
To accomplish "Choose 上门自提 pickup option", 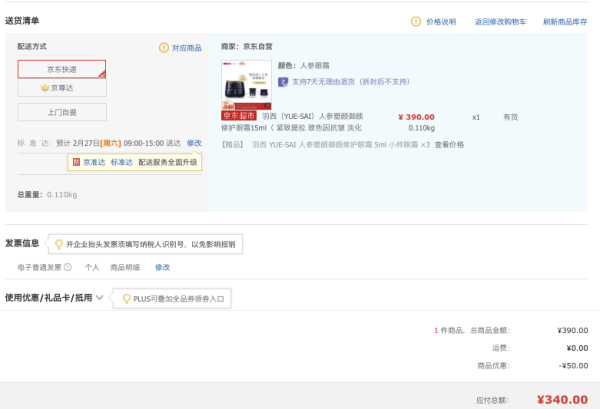I will point(62,112).
